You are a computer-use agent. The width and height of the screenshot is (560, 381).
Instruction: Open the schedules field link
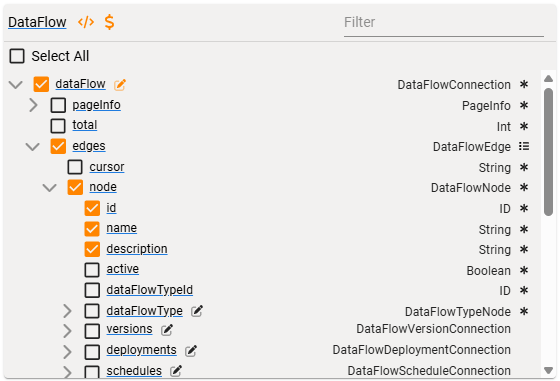click(134, 371)
